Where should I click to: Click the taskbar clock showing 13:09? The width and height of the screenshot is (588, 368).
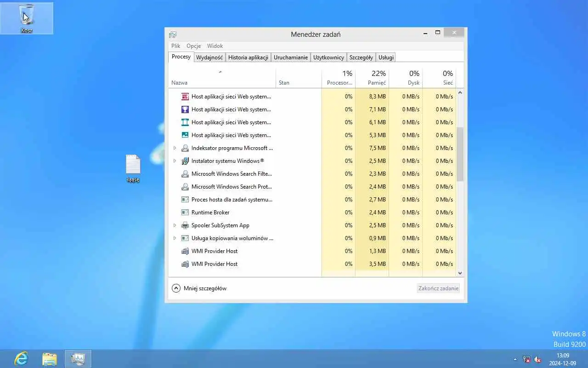pyautogui.click(x=563, y=359)
